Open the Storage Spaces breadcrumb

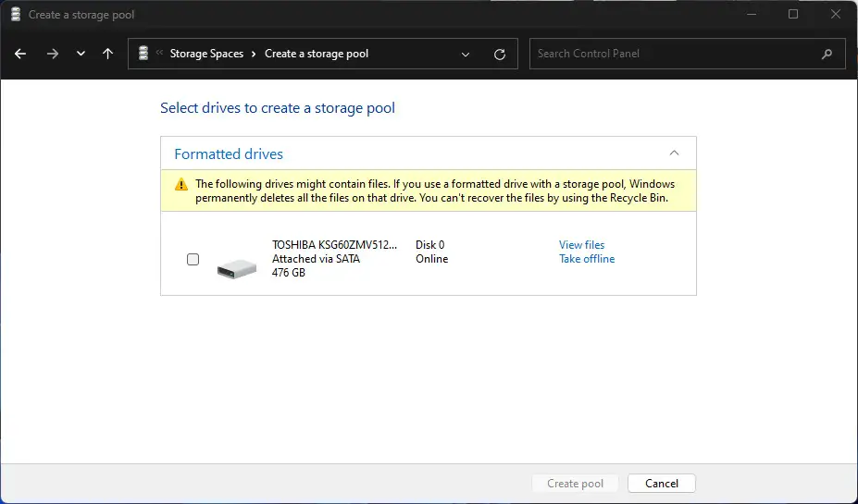[x=206, y=54]
